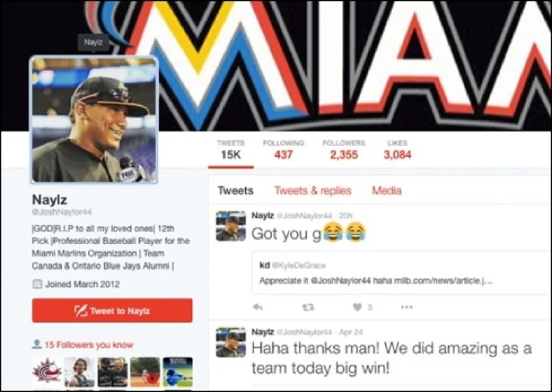Switch to the Media tab
The image size is (552, 392).
(x=387, y=190)
